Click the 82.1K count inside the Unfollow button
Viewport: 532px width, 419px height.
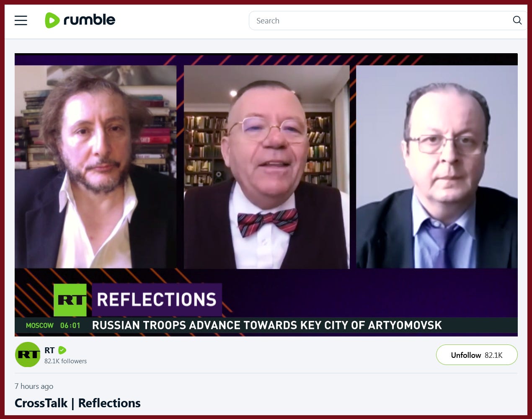(x=493, y=355)
